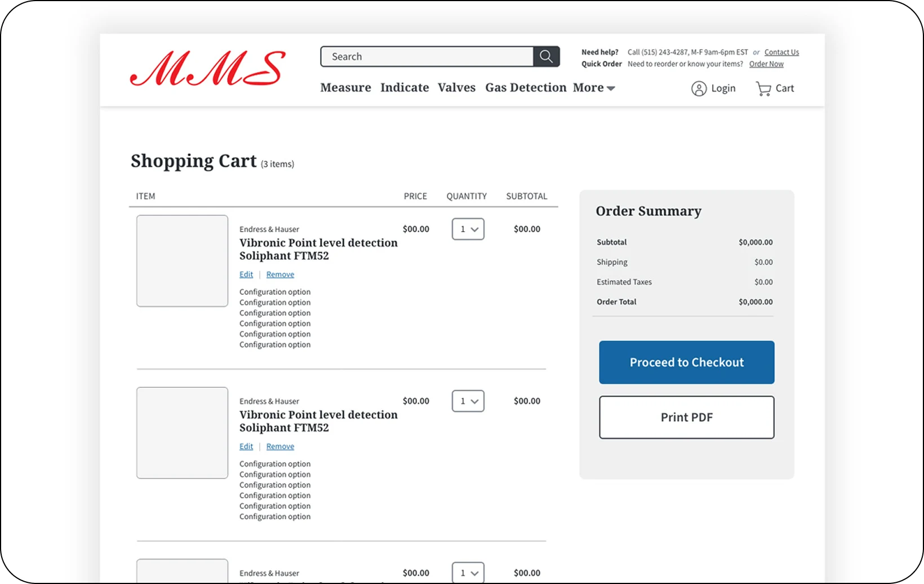Open the Valves menu
The image size is (924, 584).
pyautogui.click(x=456, y=87)
